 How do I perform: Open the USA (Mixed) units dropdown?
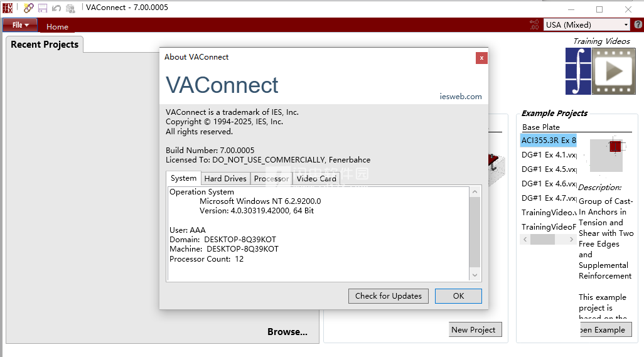coord(586,25)
